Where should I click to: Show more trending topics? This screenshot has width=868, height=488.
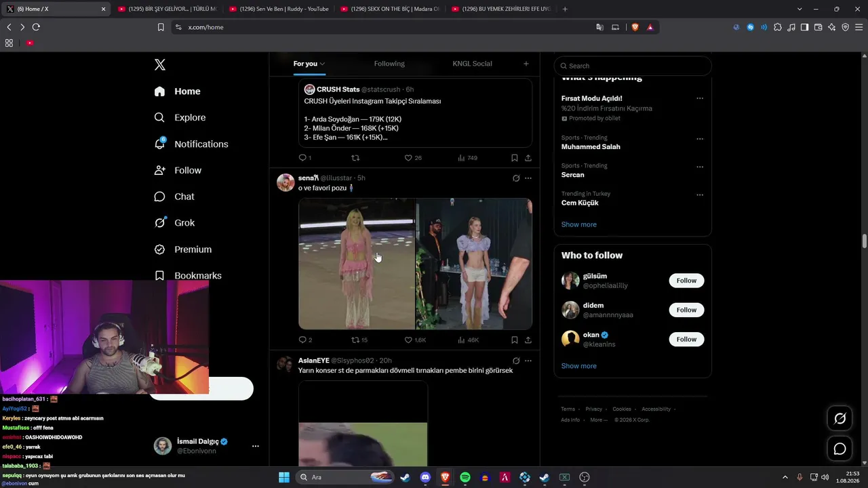point(579,224)
